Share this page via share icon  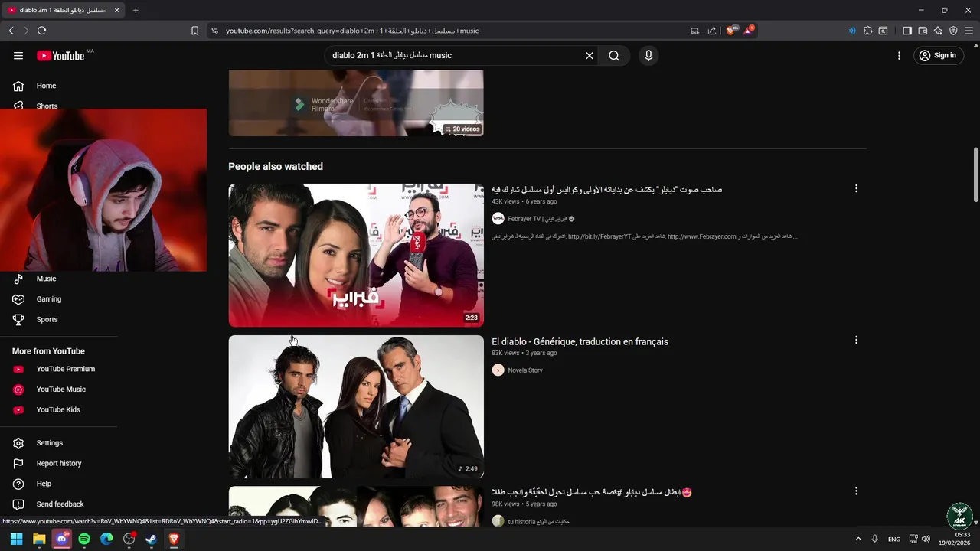(x=712, y=31)
